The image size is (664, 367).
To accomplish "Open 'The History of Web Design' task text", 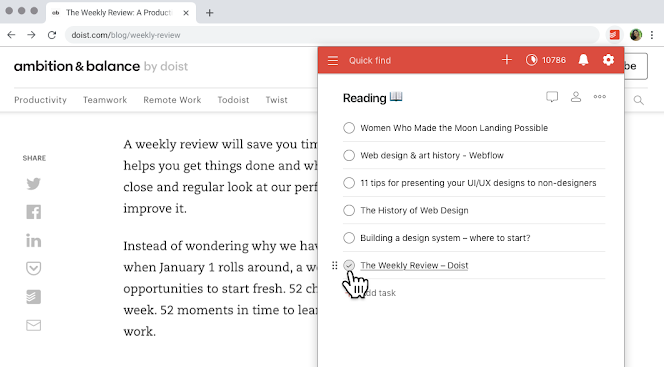I will (x=414, y=210).
